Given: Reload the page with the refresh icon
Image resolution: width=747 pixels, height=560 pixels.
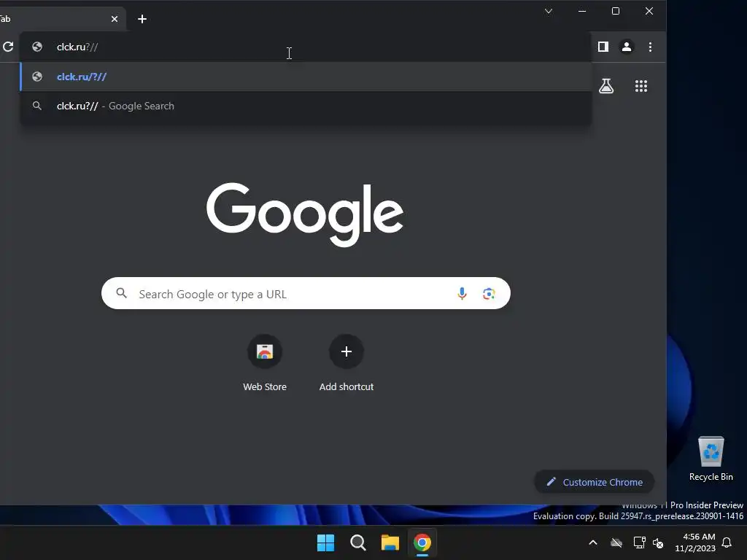Looking at the screenshot, I should tap(8, 47).
